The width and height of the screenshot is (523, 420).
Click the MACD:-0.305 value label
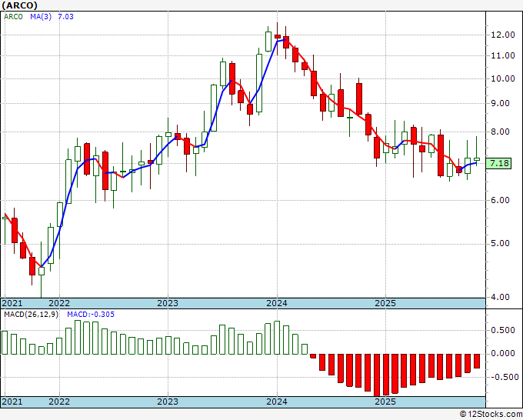(91, 315)
